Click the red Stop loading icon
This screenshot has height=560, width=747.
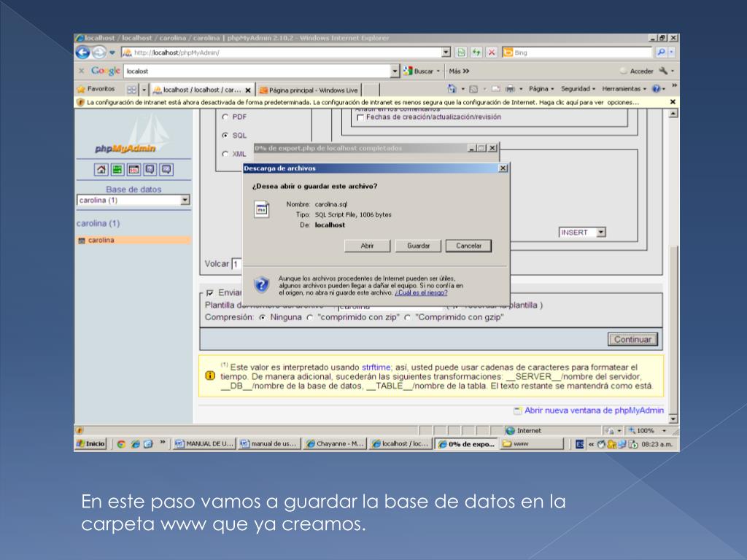point(492,52)
